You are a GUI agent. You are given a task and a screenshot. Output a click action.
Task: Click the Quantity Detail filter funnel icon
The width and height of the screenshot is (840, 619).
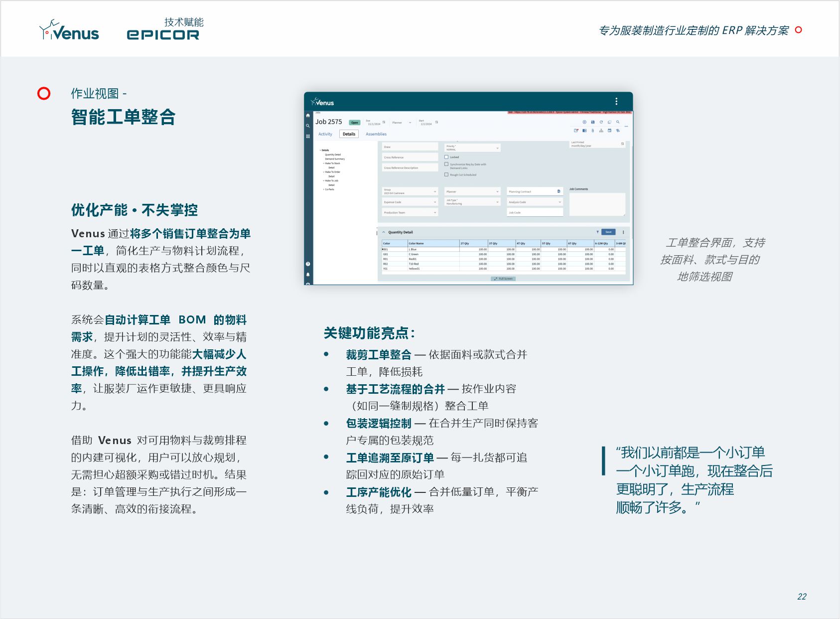[x=597, y=232]
